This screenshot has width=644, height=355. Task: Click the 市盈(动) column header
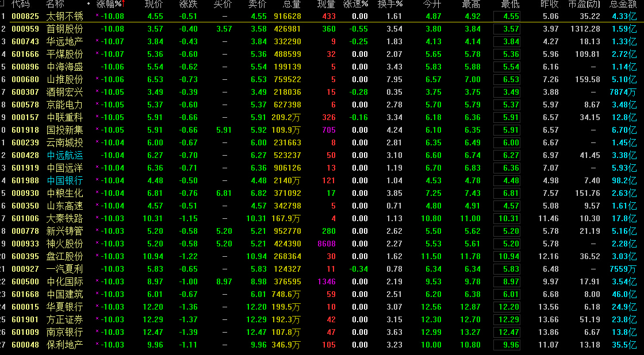click(x=584, y=4)
